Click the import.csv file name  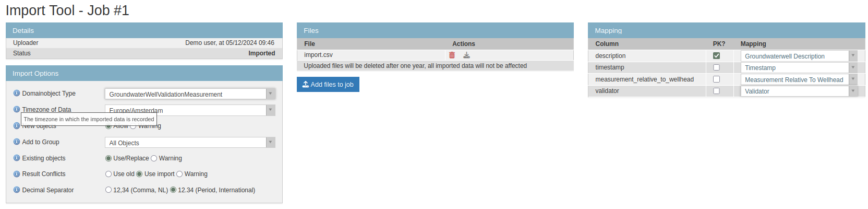[318, 55]
